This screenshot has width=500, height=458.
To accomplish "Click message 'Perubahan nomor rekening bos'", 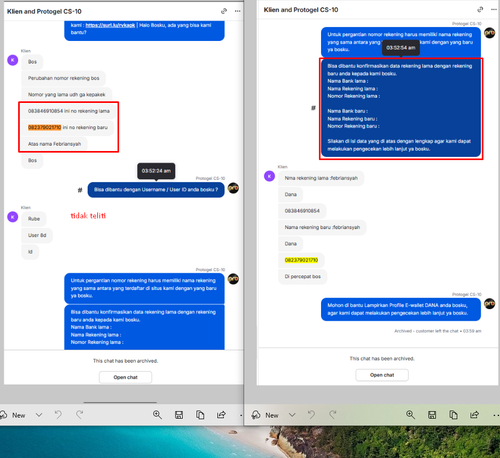I will point(64,78).
